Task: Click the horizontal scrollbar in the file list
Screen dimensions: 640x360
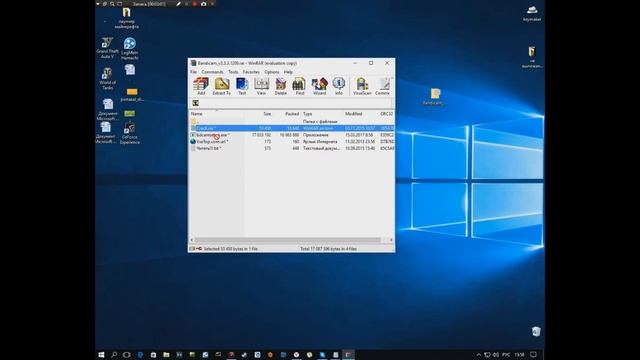Action: (288, 240)
